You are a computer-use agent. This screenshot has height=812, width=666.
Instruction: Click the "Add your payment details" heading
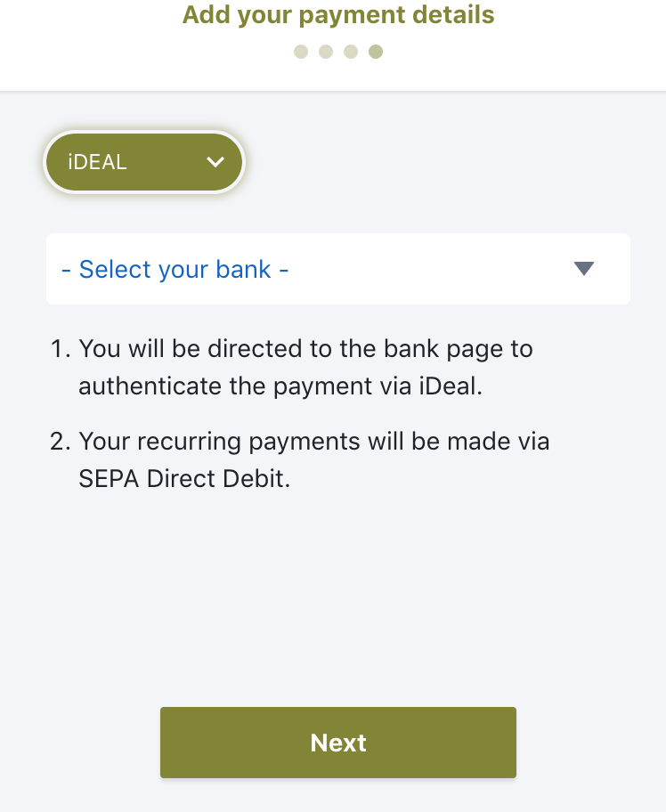click(x=338, y=15)
